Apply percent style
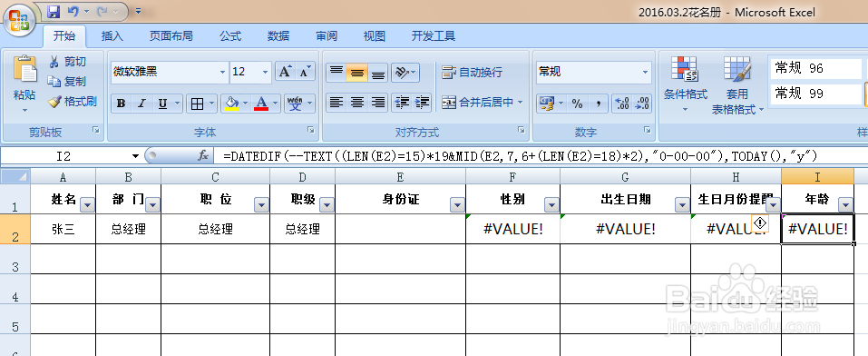 click(x=578, y=104)
